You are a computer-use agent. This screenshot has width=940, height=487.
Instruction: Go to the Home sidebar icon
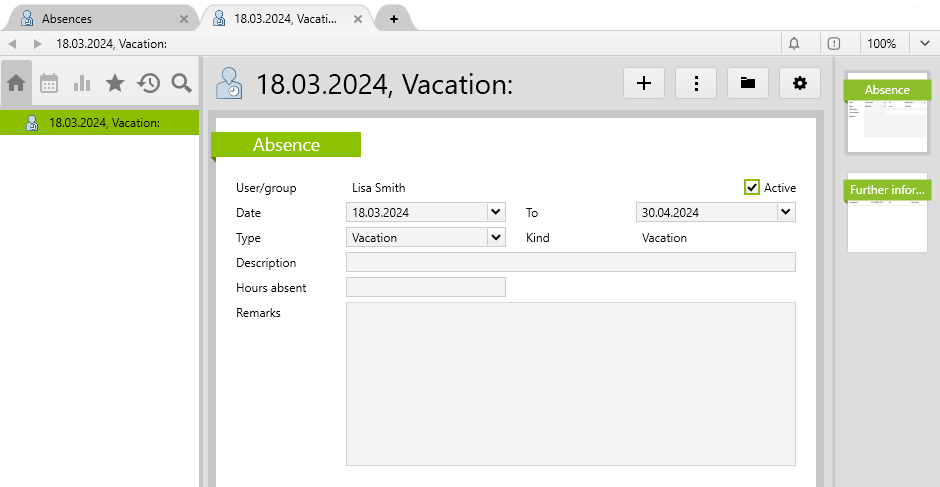(x=16, y=84)
